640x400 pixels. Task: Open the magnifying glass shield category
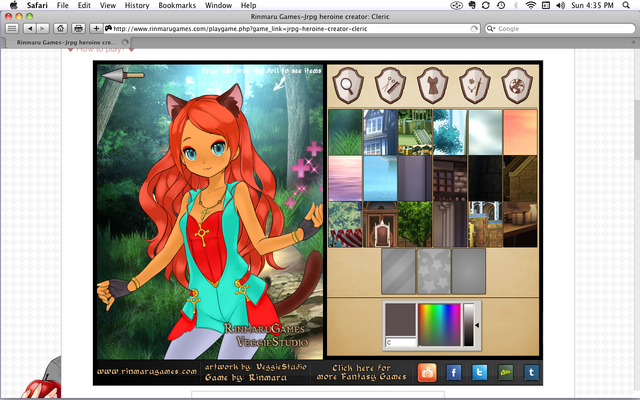click(348, 85)
